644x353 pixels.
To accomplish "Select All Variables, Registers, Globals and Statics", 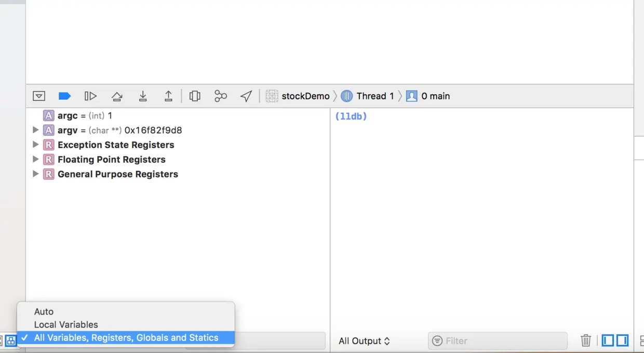I will click(x=126, y=337).
